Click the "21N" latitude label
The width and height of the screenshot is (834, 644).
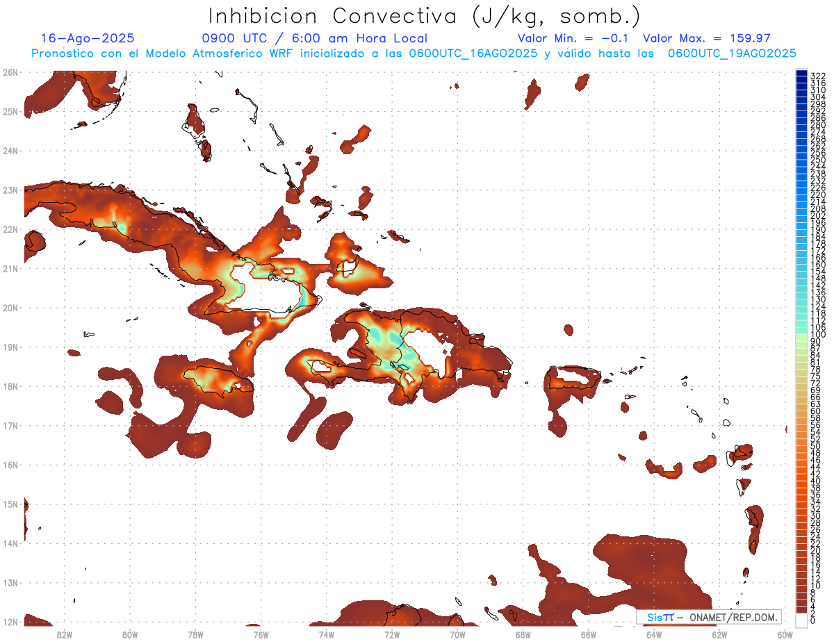coord(10,268)
